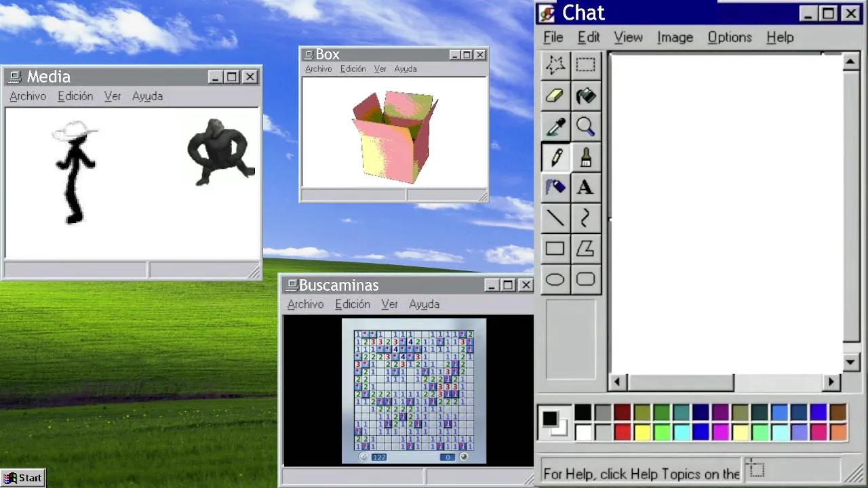The image size is (868, 488).
Task: Click the pink cardboard box image
Action: pos(395,138)
